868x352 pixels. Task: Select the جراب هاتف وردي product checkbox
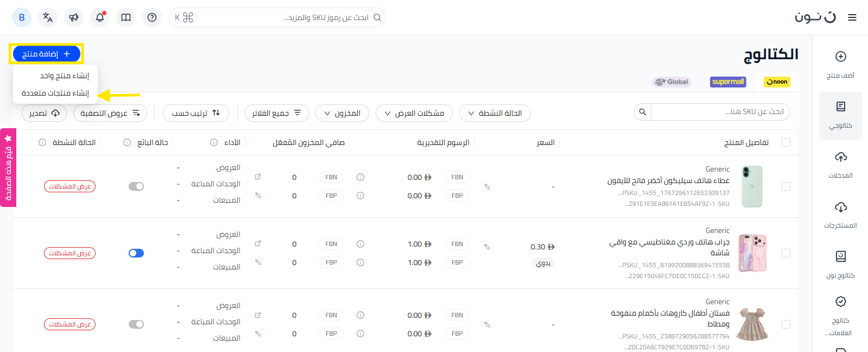click(x=786, y=253)
